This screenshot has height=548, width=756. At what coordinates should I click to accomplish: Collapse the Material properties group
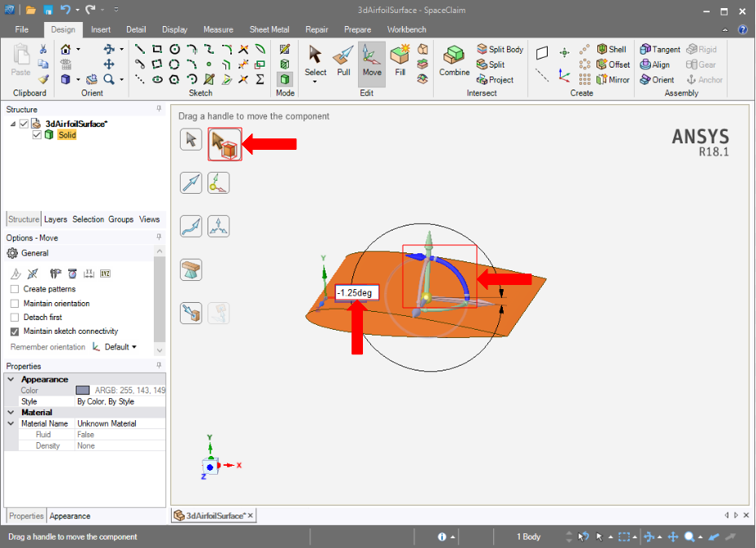coord(11,413)
